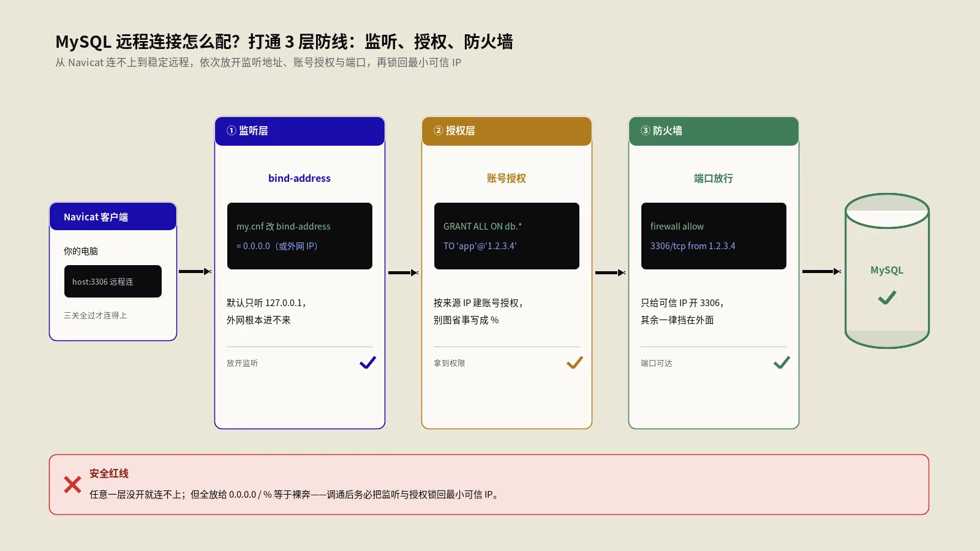The width and height of the screenshot is (980, 551).
Task: Click the 放开监听 status label
Action: [x=243, y=363]
